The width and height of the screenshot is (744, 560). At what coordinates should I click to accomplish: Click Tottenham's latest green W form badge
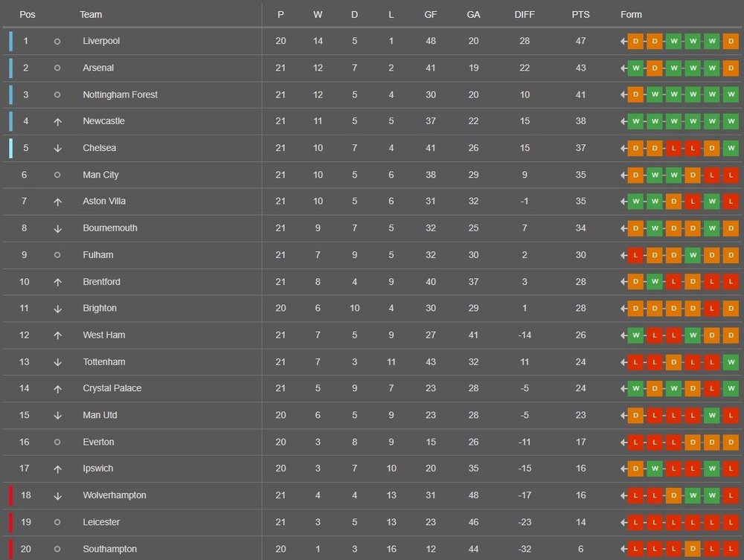[731, 362]
